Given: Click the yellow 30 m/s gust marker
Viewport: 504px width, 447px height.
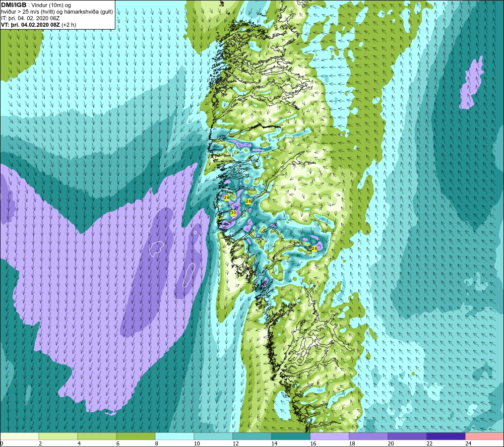Looking at the screenshot, I should 233,213.
